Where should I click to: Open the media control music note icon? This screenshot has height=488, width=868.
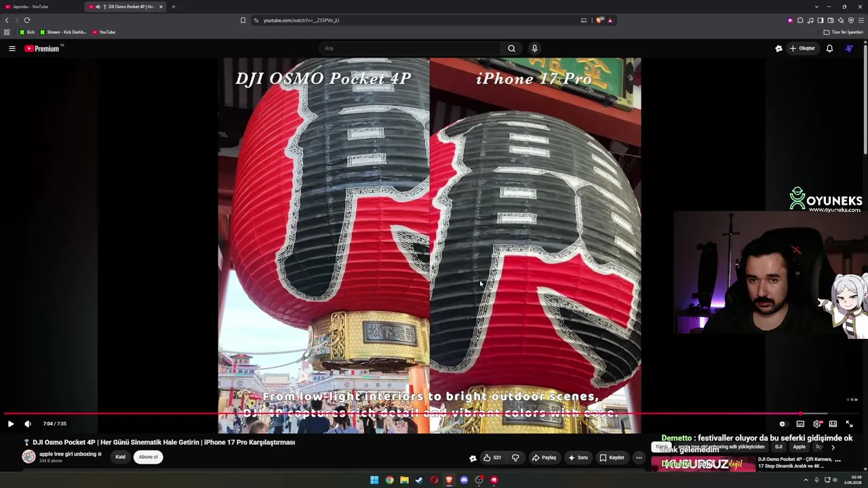pyautogui.click(x=810, y=20)
